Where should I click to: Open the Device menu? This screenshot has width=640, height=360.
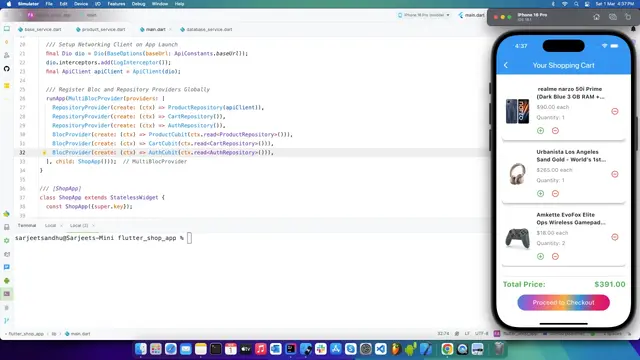[81, 4]
